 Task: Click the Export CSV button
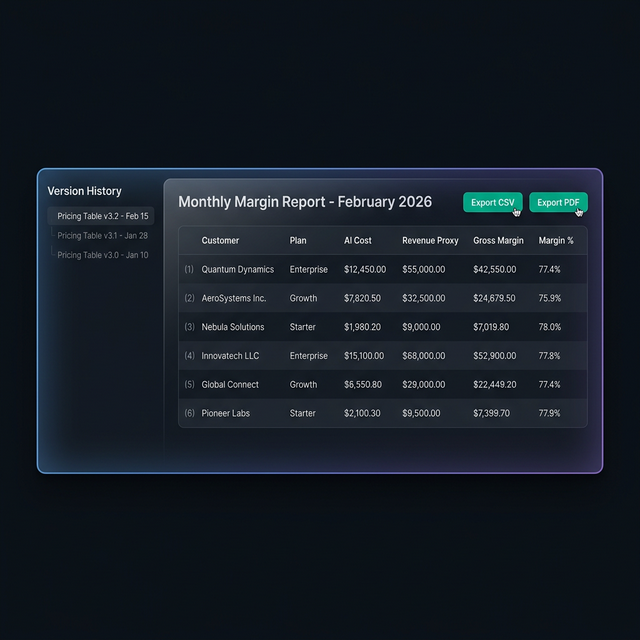[x=493, y=202]
